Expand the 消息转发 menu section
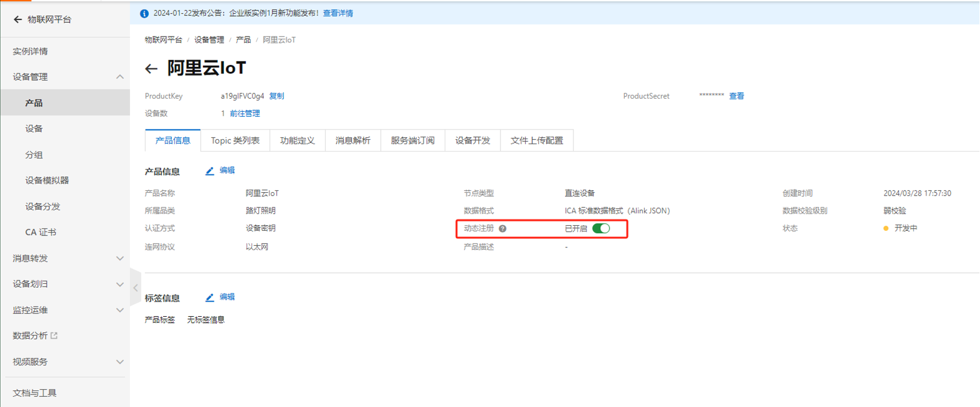 point(120,258)
